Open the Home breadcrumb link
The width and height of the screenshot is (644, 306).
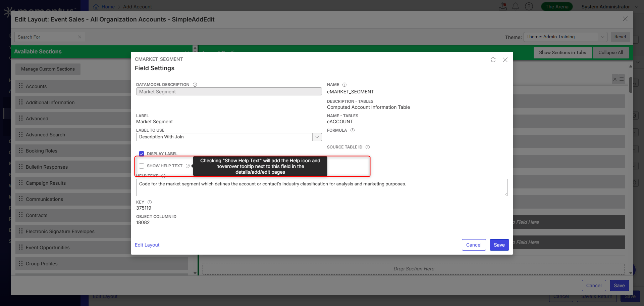108,7
